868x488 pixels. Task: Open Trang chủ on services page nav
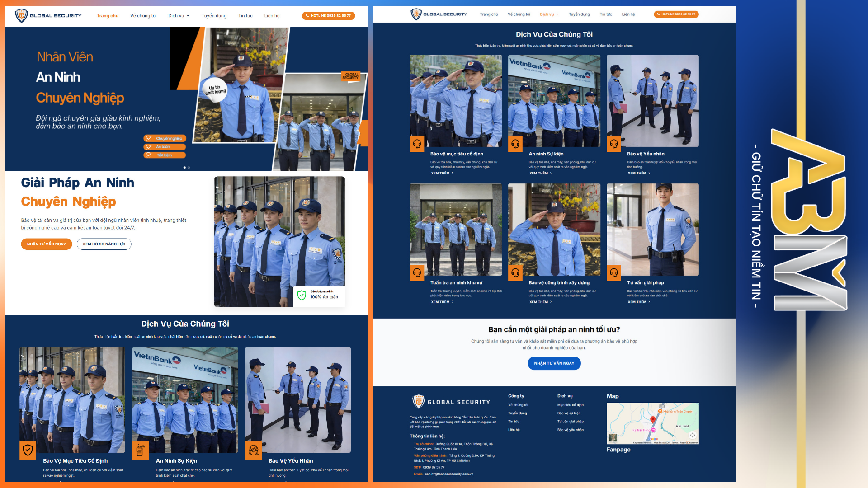(x=489, y=14)
